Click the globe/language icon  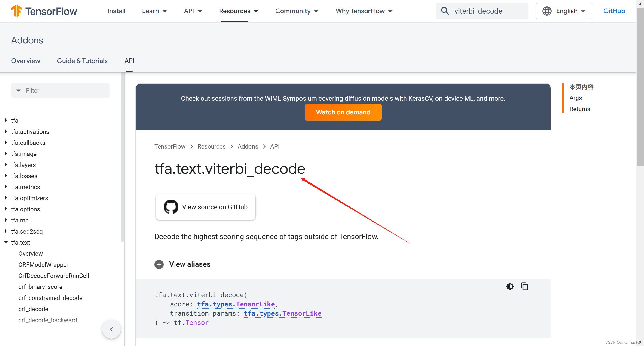coord(547,11)
